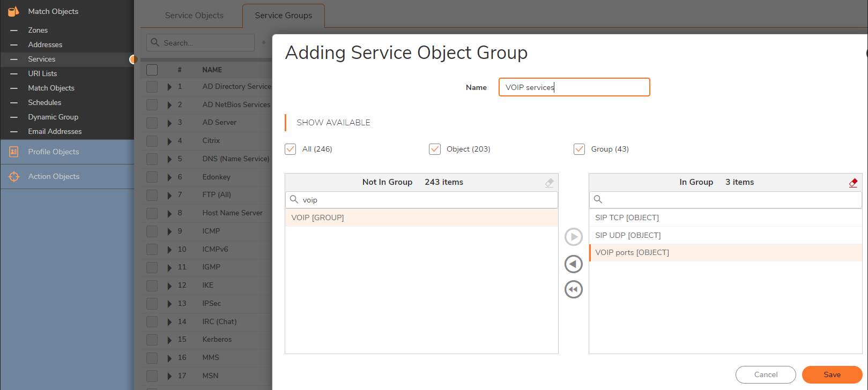Open Schedules in the sidebar
868x390 pixels.
(44, 102)
